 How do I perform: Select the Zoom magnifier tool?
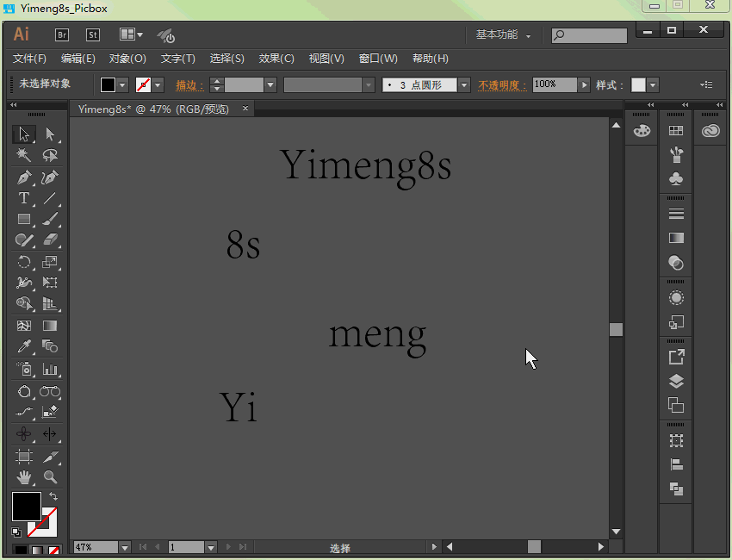(50, 476)
